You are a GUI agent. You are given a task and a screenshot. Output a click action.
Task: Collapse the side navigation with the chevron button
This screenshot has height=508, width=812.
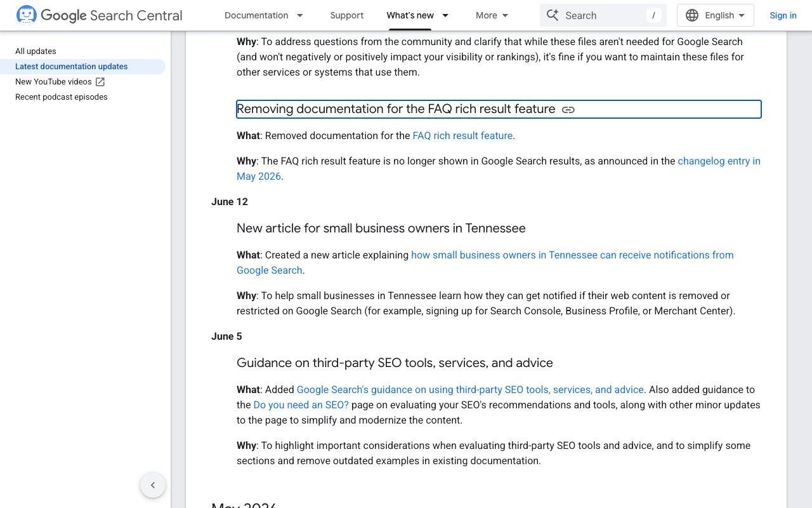[x=153, y=486]
